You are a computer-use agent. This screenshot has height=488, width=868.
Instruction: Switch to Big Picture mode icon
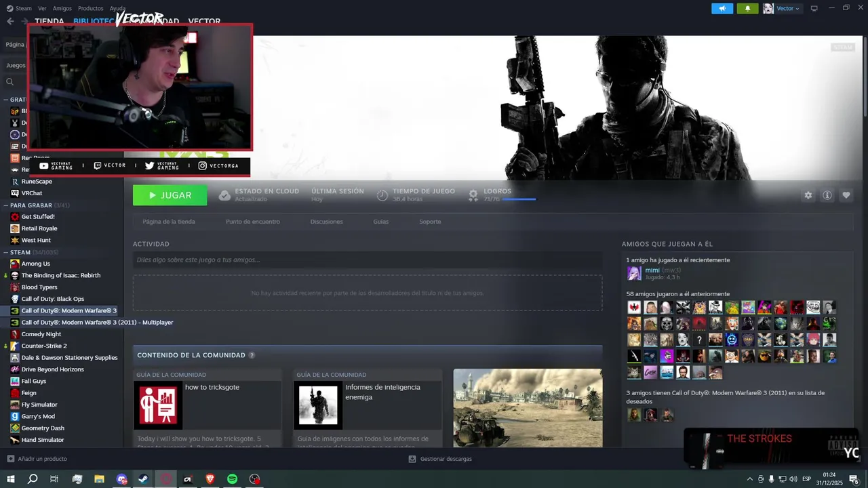814,8
